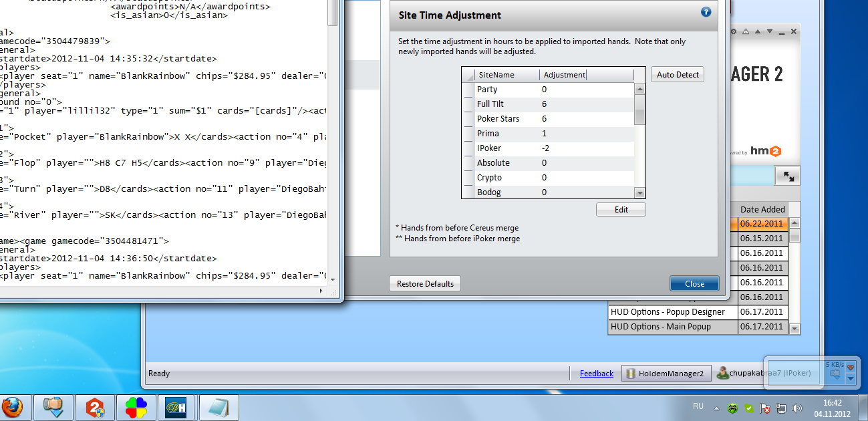Click the Auto Detect button
868x421 pixels.
click(x=678, y=75)
